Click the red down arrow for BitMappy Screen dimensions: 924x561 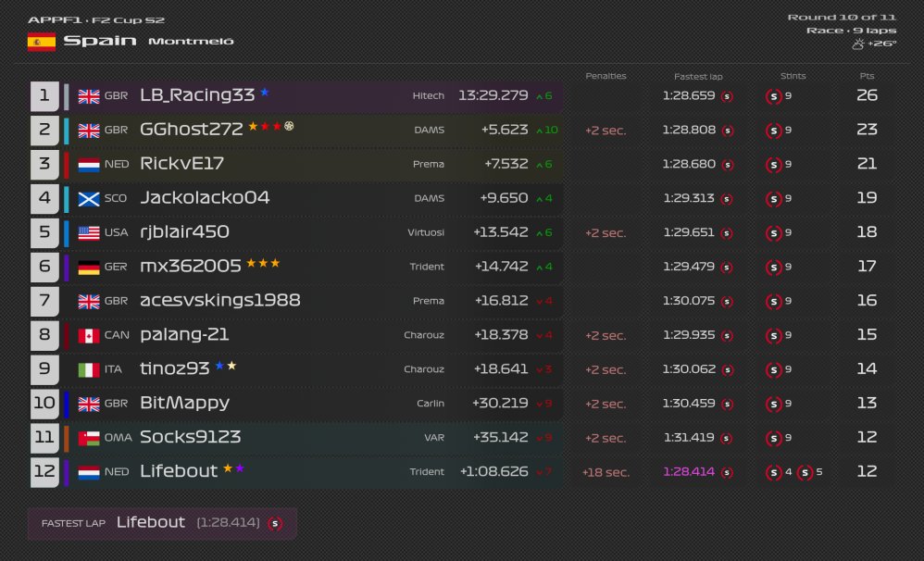click(539, 405)
